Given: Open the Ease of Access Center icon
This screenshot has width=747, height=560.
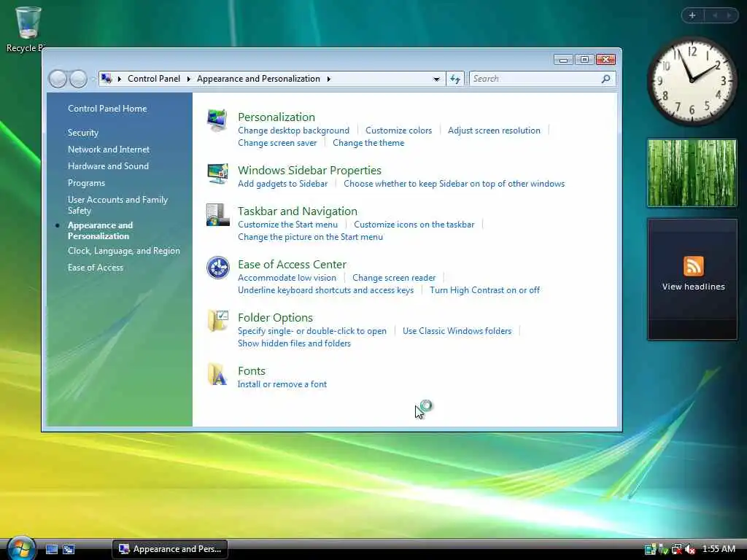Looking at the screenshot, I should click(217, 268).
